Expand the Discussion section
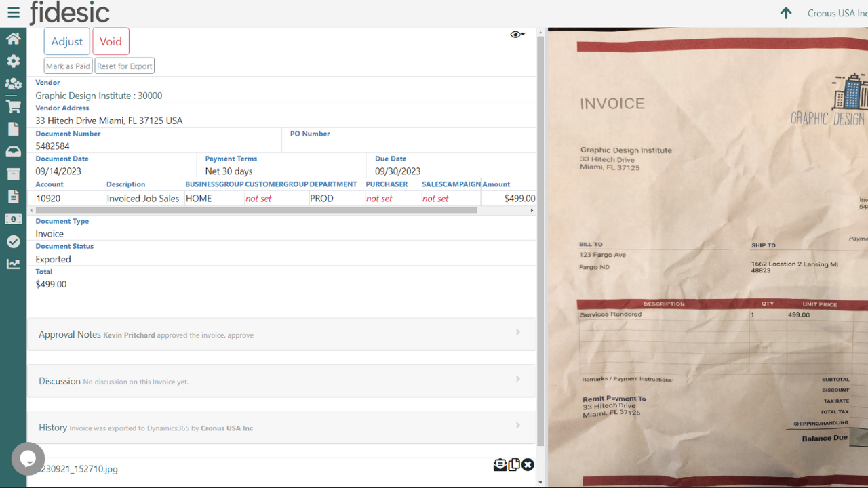Image resolution: width=868 pixels, height=488 pixels. [x=281, y=381]
